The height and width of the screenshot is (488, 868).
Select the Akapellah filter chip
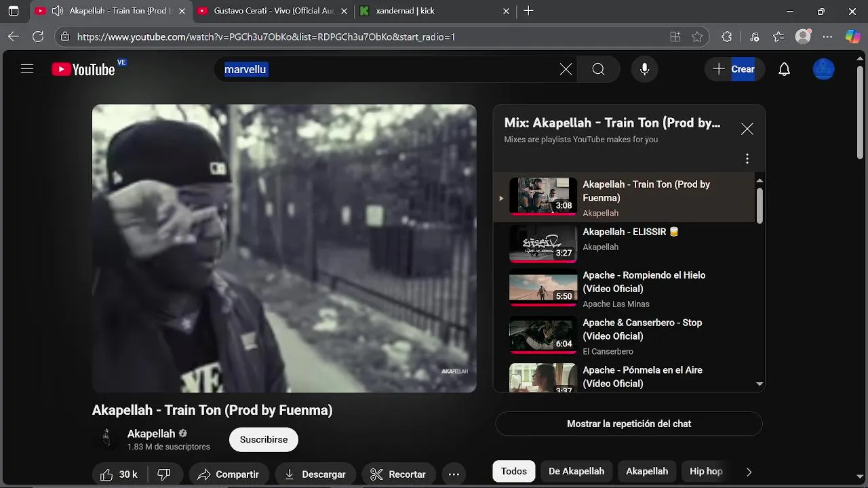click(647, 471)
